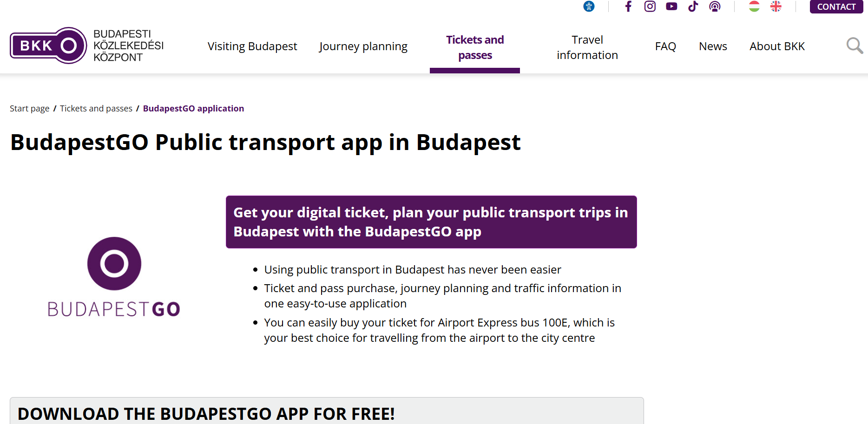The width and height of the screenshot is (868, 424).
Task: Open BKK's TikTok page
Action: (693, 7)
